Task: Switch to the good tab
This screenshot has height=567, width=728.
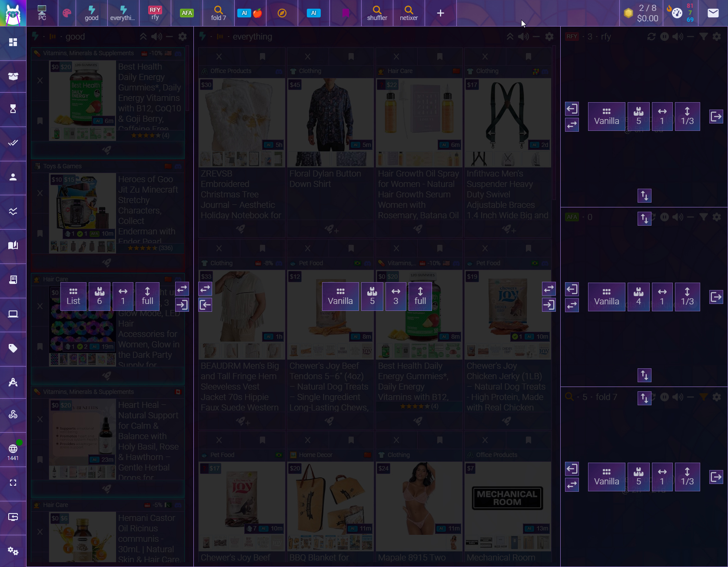Action: (92, 13)
